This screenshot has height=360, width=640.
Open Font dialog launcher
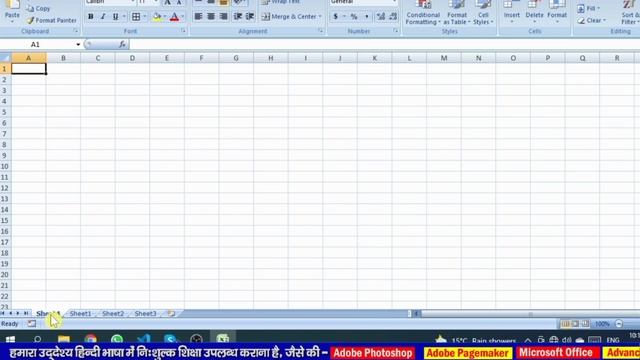click(x=183, y=31)
